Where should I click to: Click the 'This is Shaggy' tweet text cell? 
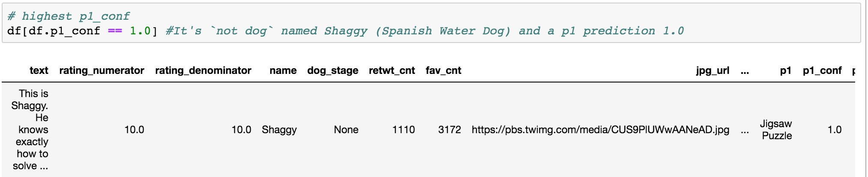[x=30, y=130]
